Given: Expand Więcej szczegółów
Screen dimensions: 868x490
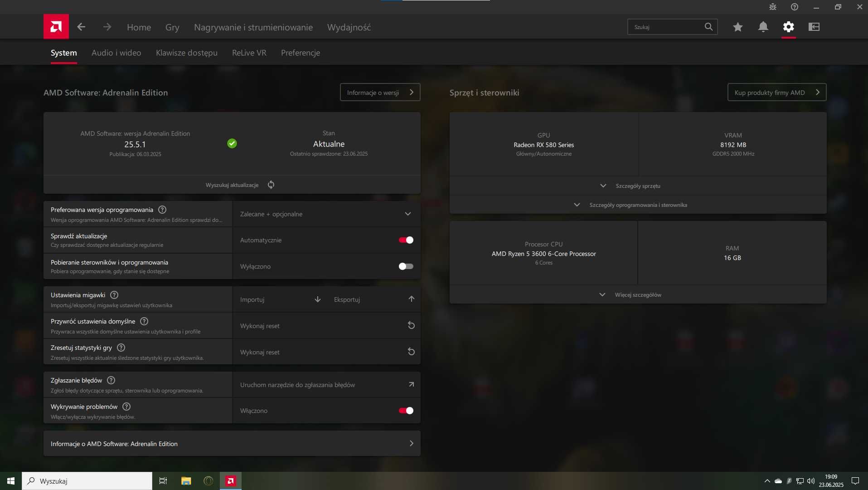Looking at the screenshot, I should click(x=638, y=295).
